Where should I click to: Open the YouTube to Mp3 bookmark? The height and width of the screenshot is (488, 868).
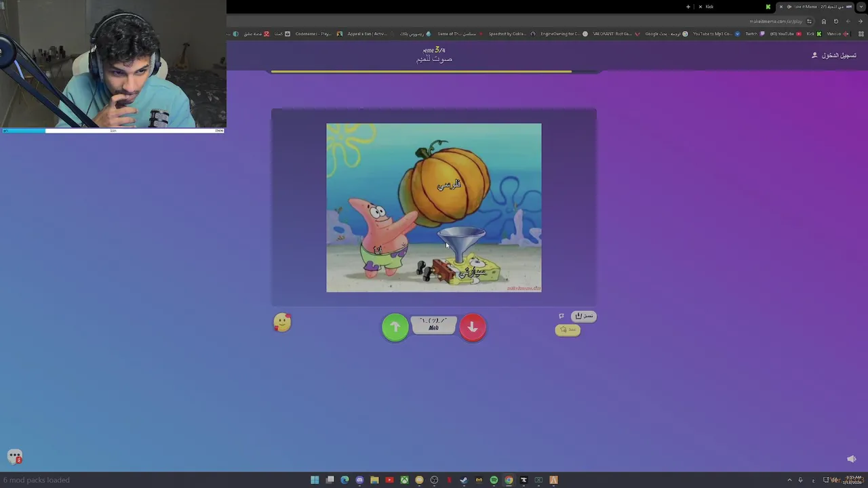717,34
